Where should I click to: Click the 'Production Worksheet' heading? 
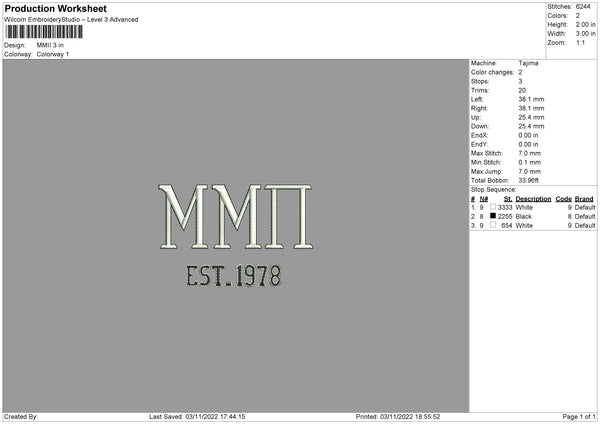[55, 8]
